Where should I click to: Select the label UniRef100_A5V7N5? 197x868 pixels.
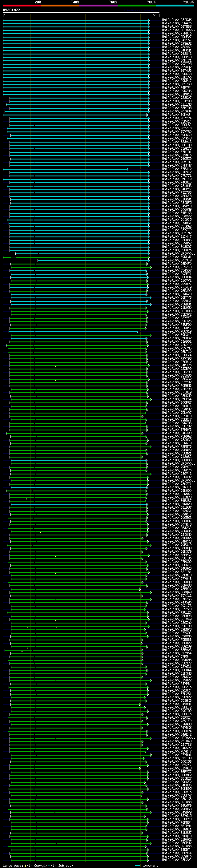(177, 349)
